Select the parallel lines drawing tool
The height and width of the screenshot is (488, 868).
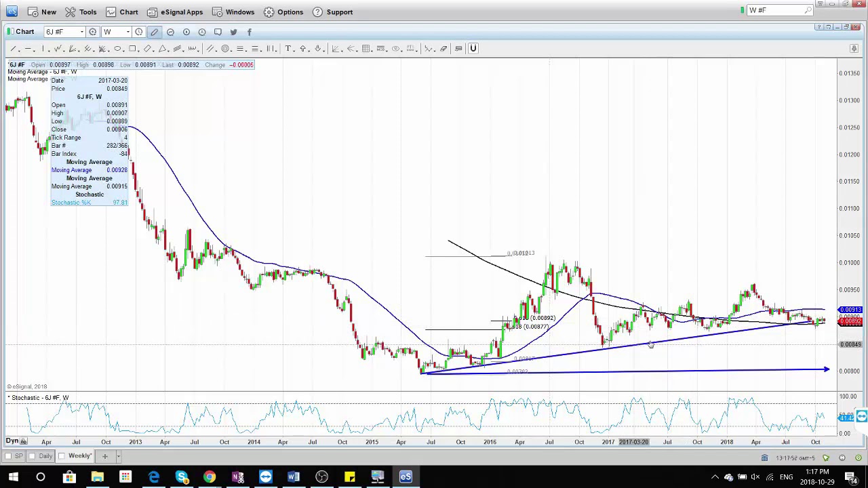[210, 49]
